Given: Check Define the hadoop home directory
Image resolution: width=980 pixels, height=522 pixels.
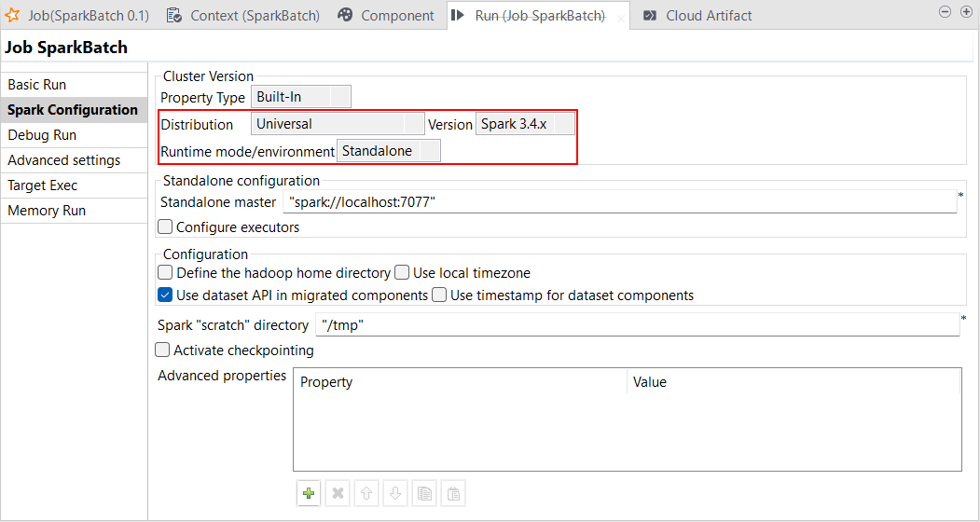Looking at the screenshot, I should pos(166,273).
